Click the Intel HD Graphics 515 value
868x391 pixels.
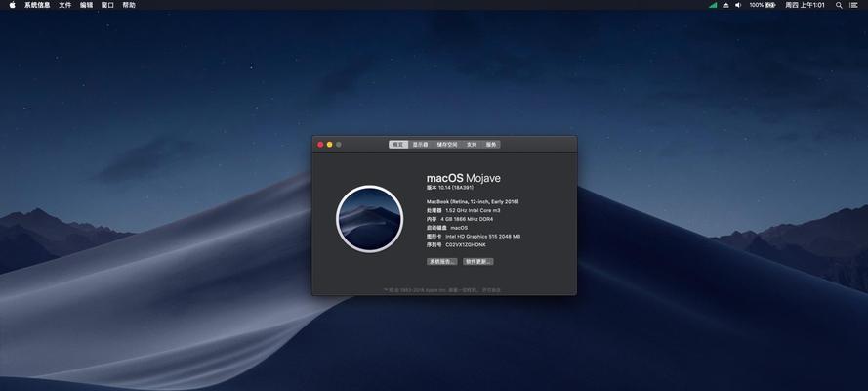coord(482,236)
